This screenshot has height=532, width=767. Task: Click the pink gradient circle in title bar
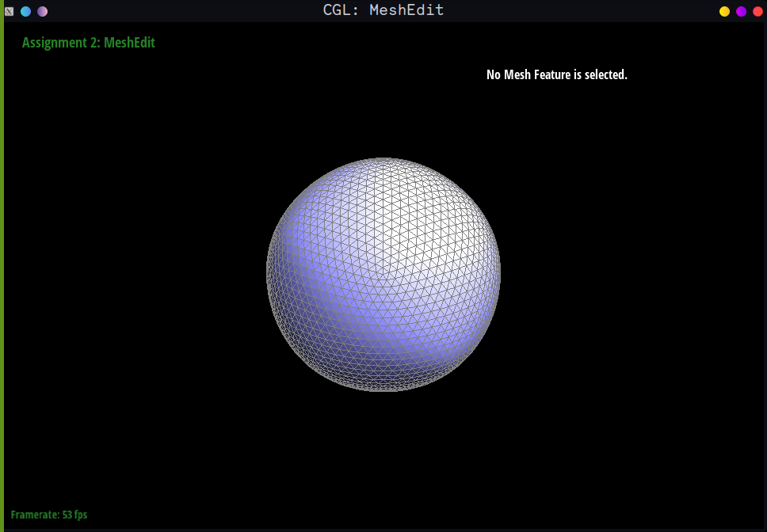pyautogui.click(x=42, y=11)
